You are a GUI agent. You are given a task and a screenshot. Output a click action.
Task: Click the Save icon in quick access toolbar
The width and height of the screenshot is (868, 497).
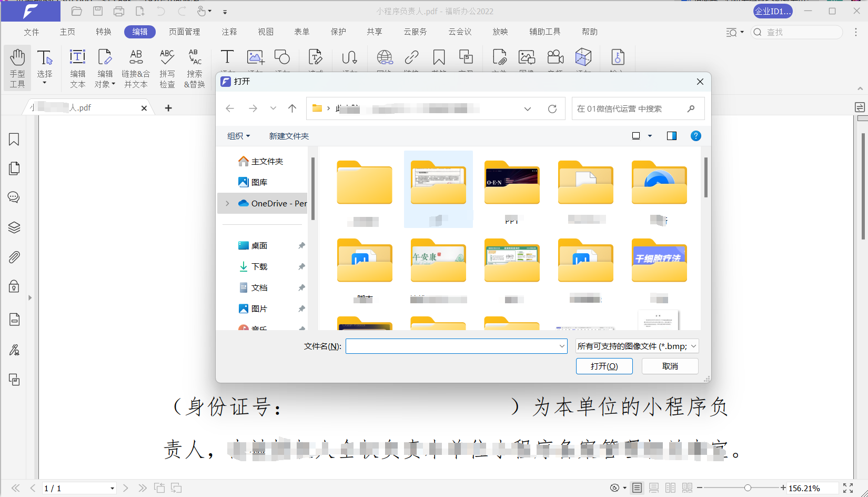[x=98, y=11]
